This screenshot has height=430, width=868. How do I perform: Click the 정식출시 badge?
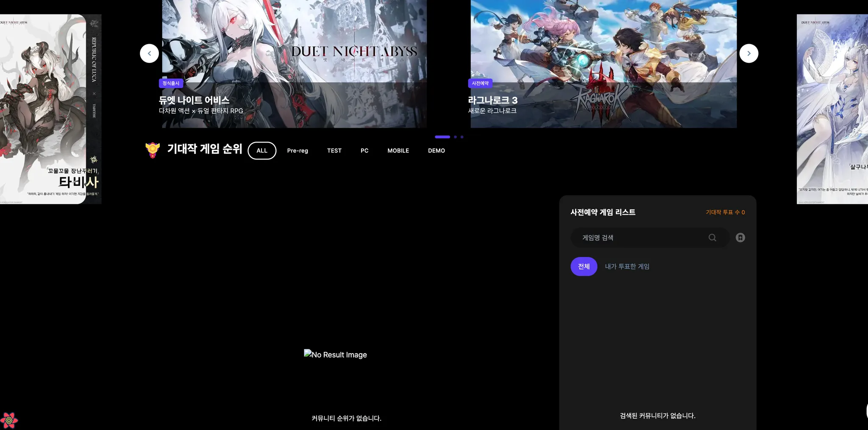pyautogui.click(x=171, y=83)
